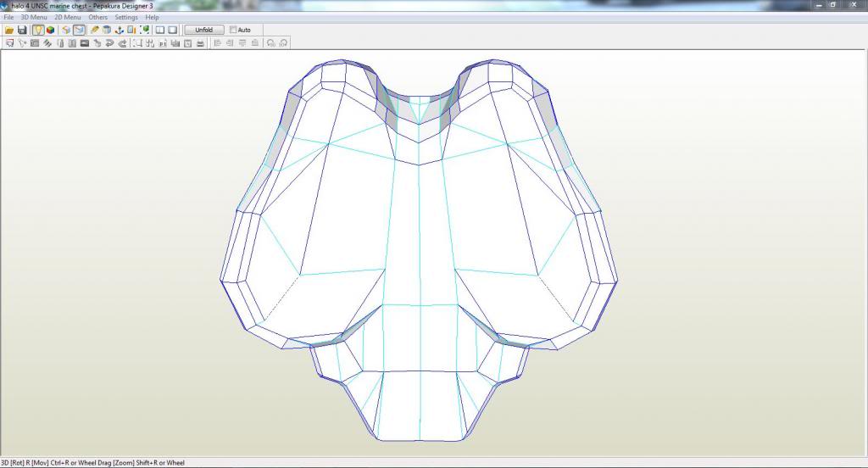The width and height of the screenshot is (868, 468).
Task: Click the Open file folder icon
Action: tap(9, 30)
